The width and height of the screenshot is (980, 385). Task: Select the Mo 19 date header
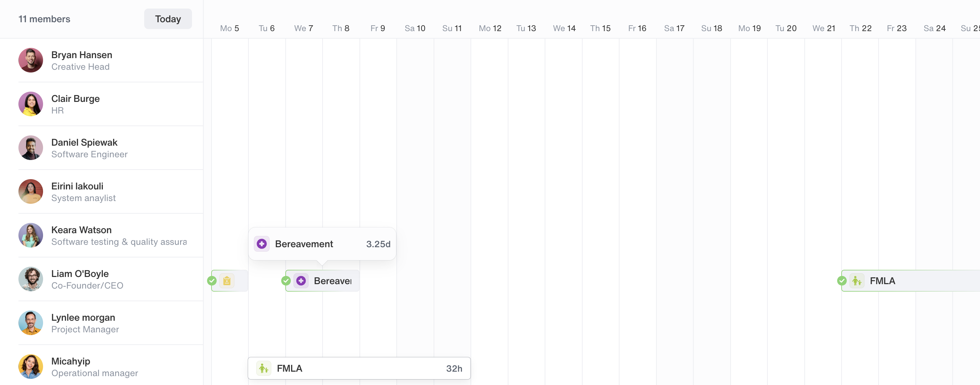[749, 28]
